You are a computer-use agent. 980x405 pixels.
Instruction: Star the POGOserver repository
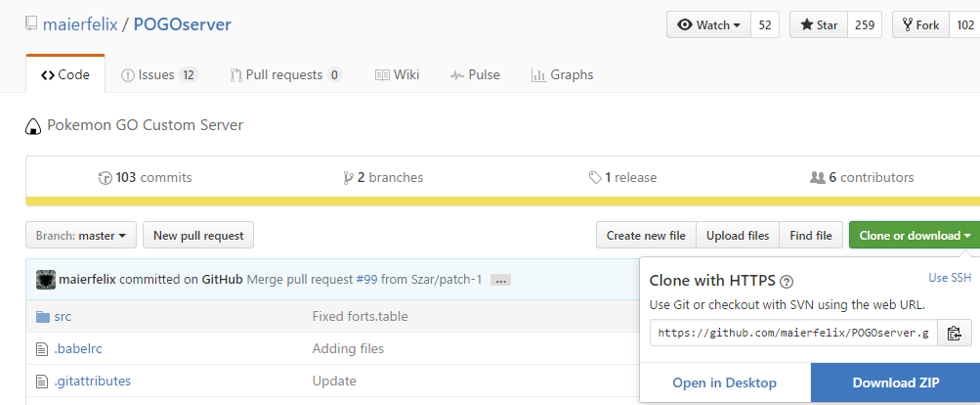(x=819, y=24)
